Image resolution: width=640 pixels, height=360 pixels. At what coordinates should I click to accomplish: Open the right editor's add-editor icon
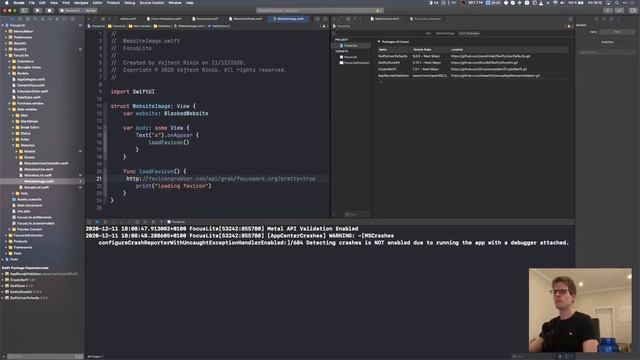570,19
